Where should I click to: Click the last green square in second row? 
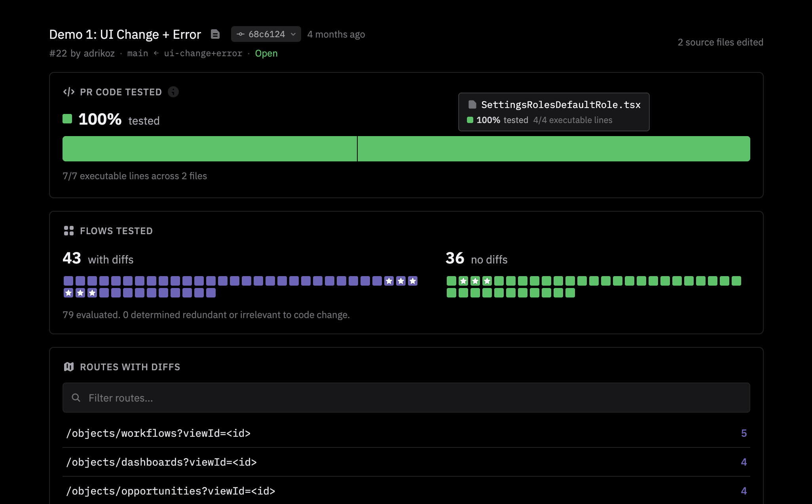click(x=570, y=293)
